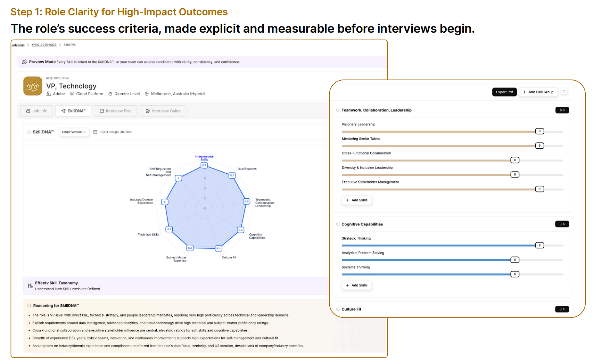This screenshot has height=364, width=602.
Task: Go to the Job Reqs breadcrumb link
Action: [18, 45]
